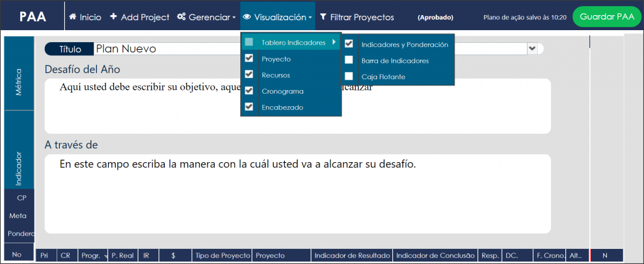Uncheck the Encabezado visibility checkbox

pyautogui.click(x=248, y=107)
